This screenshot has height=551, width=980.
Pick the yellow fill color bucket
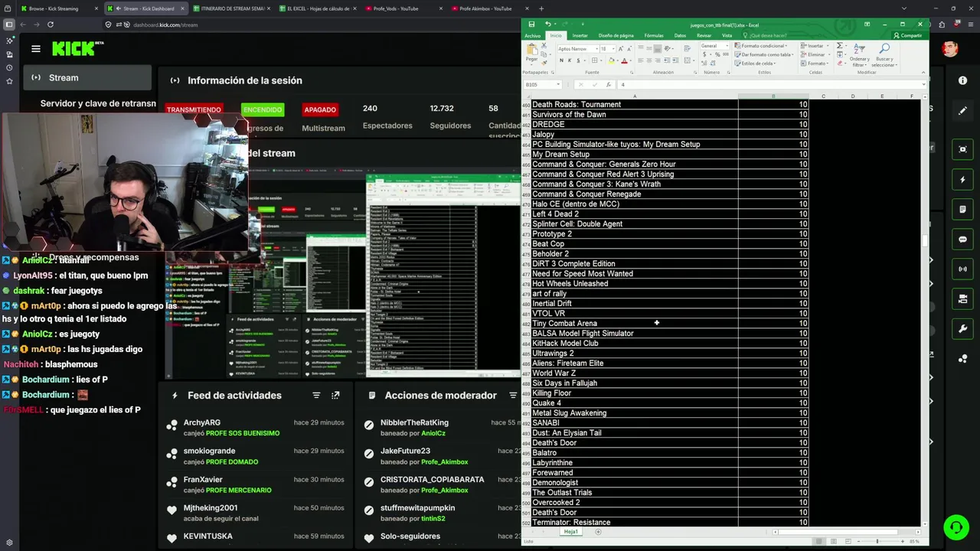(611, 60)
